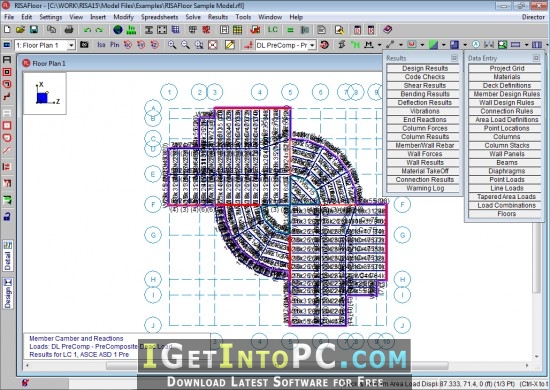
Task: Click the camera snapshot icon
Action: point(84,45)
